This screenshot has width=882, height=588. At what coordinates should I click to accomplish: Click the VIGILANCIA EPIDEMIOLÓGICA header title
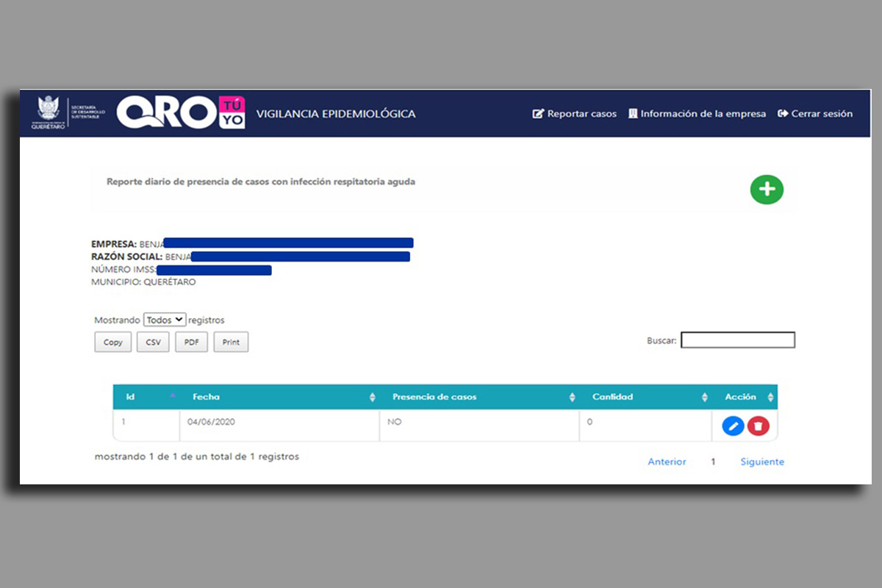[x=336, y=114]
